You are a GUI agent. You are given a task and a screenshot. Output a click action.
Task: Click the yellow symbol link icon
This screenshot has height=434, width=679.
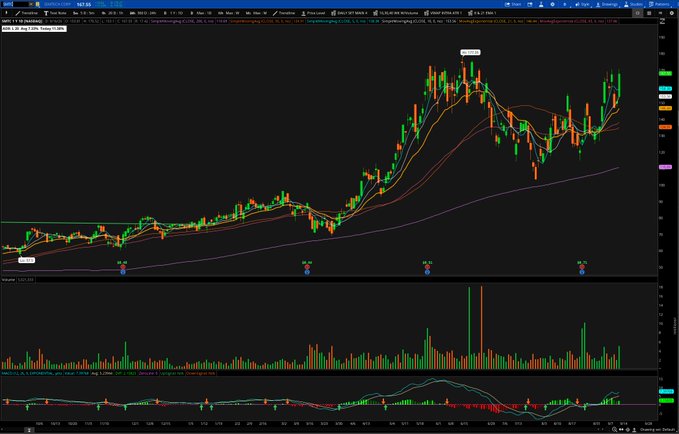(x=38, y=4)
